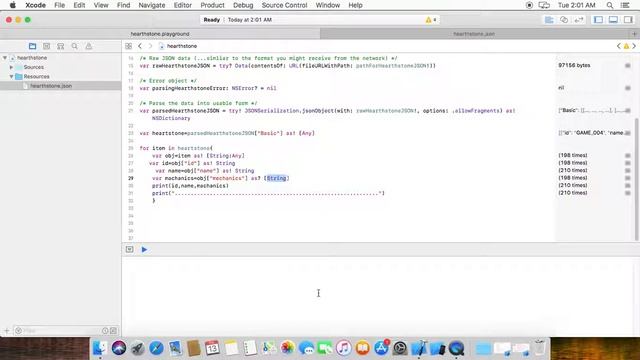
Task: Show the Project navigator folder icon
Action: 32,46
